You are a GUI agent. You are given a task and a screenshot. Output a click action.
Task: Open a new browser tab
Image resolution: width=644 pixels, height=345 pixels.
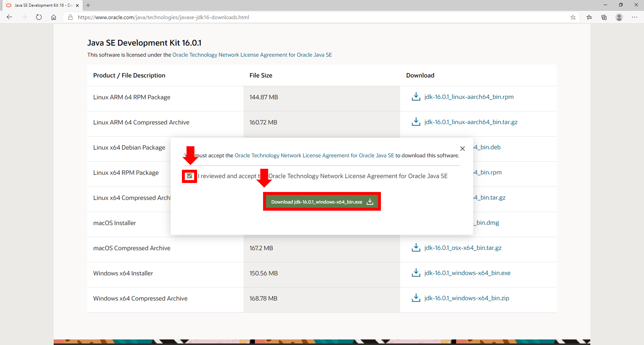[x=88, y=5]
